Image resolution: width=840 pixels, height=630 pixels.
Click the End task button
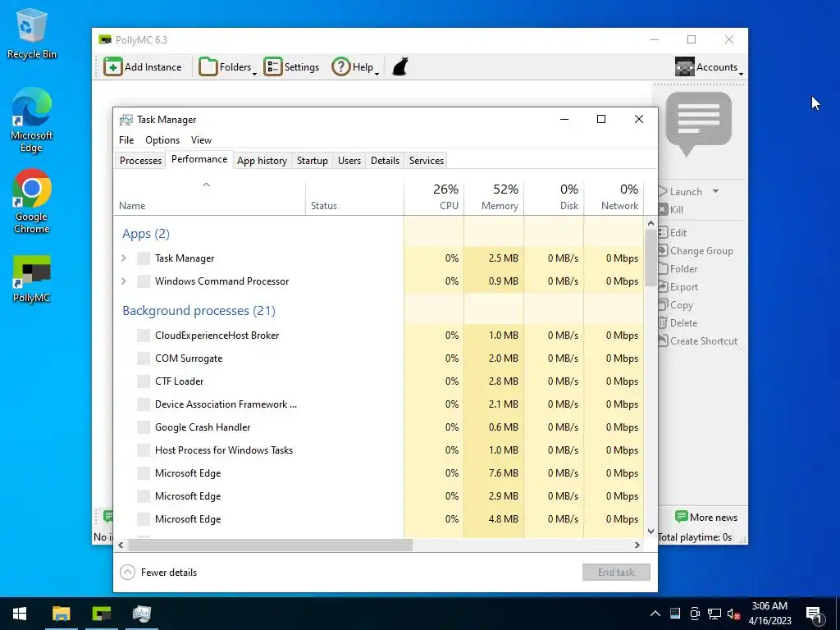[616, 572]
